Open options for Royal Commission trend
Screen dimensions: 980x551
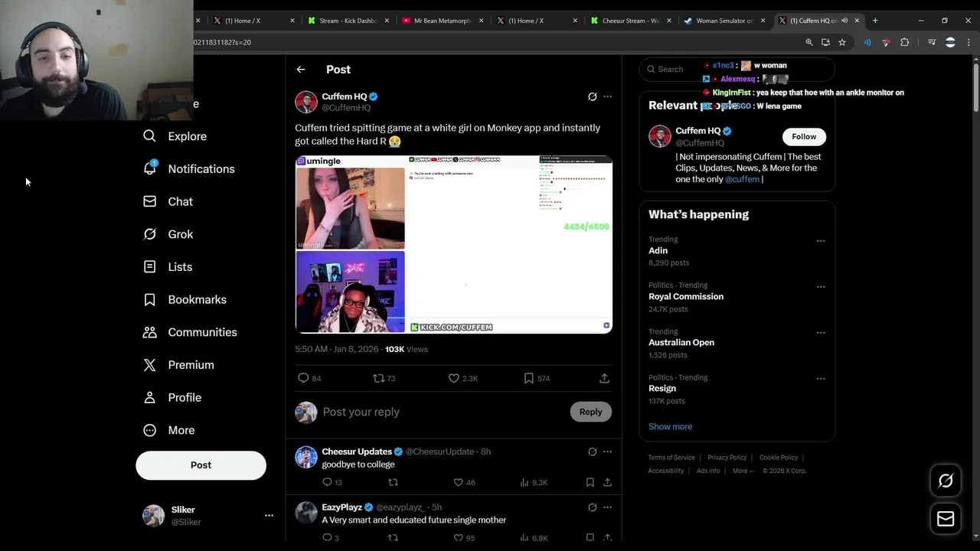click(821, 287)
